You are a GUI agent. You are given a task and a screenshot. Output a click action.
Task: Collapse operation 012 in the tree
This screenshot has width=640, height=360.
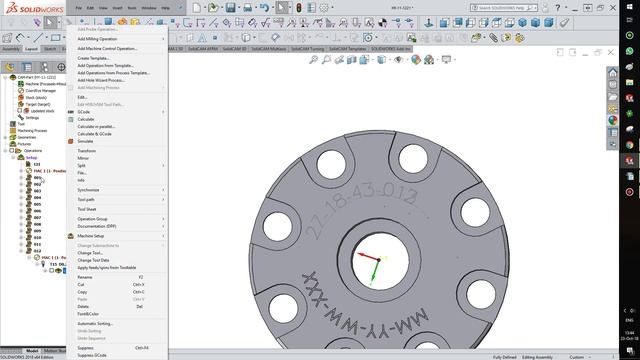point(22,251)
